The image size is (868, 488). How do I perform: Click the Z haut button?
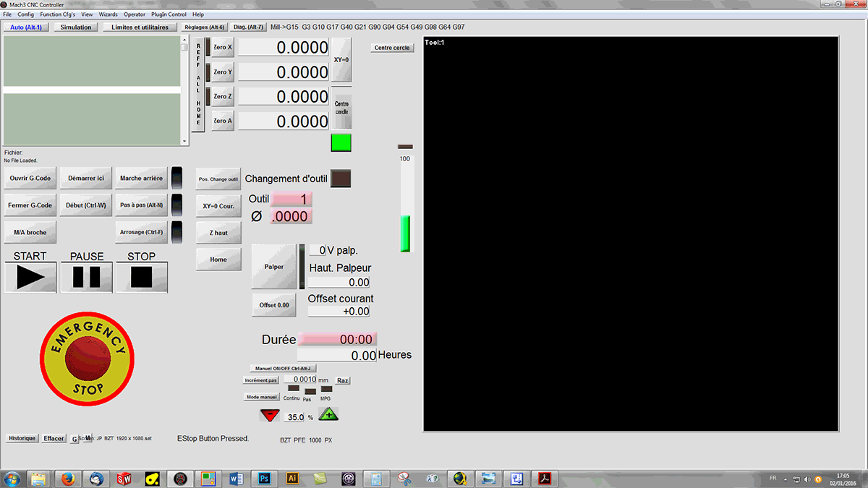tap(218, 233)
